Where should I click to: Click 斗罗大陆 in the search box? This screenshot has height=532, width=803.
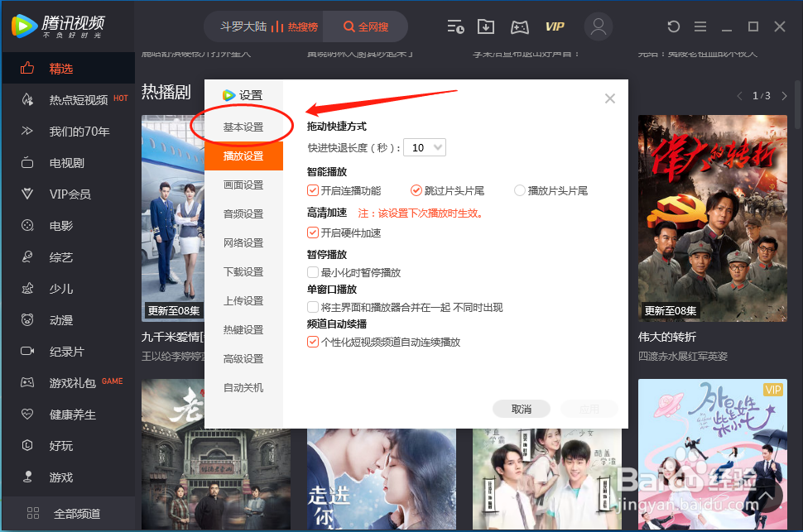click(243, 26)
